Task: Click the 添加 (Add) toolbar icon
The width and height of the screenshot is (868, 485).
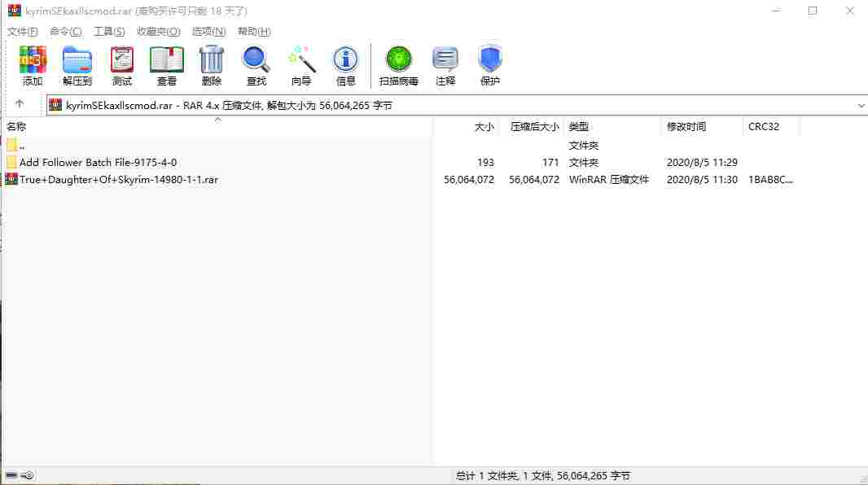Action: (x=32, y=65)
